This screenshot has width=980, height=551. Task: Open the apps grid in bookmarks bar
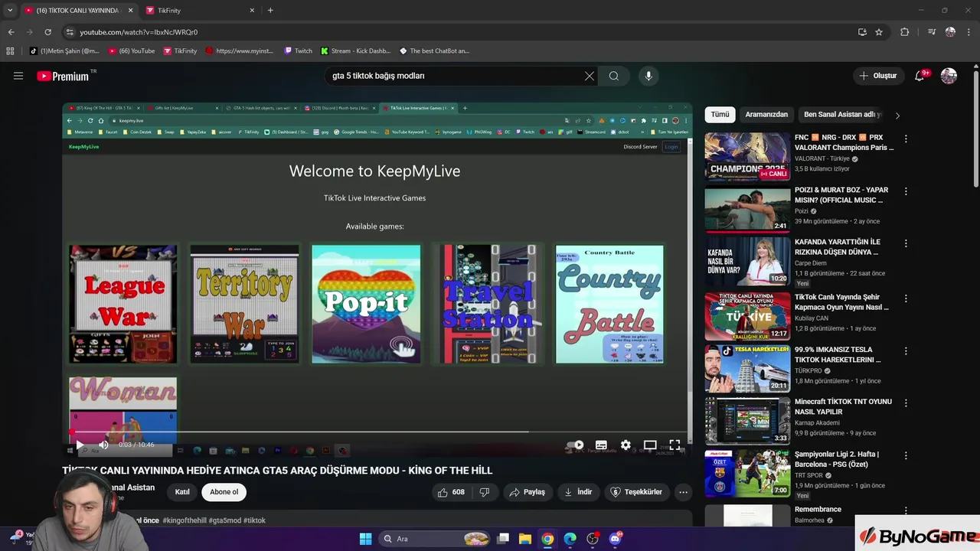tap(10, 51)
